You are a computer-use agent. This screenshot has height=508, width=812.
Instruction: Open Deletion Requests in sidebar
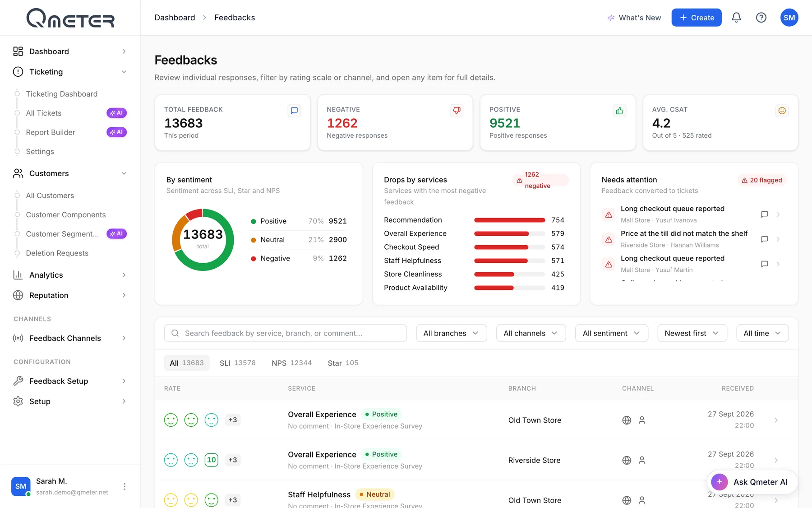click(x=57, y=253)
